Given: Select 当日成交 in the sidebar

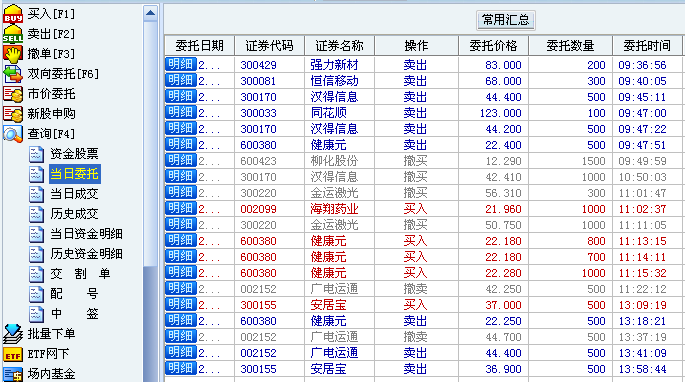Looking at the screenshot, I should (x=74, y=194).
